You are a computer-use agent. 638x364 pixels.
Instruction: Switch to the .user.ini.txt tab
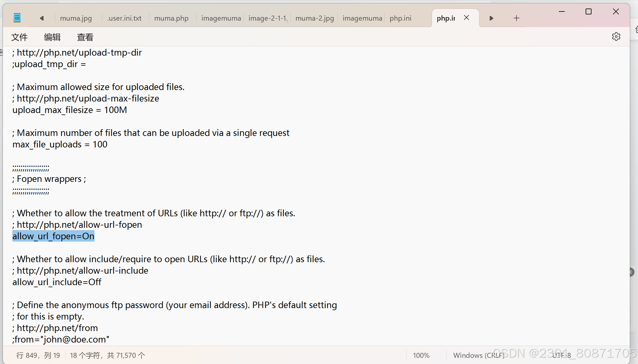point(124,18)
